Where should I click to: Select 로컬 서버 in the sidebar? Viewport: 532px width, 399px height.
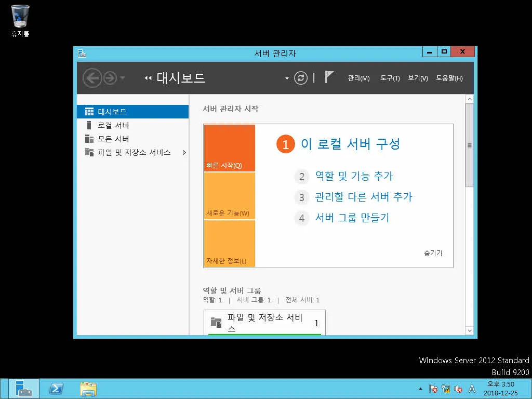113,125
